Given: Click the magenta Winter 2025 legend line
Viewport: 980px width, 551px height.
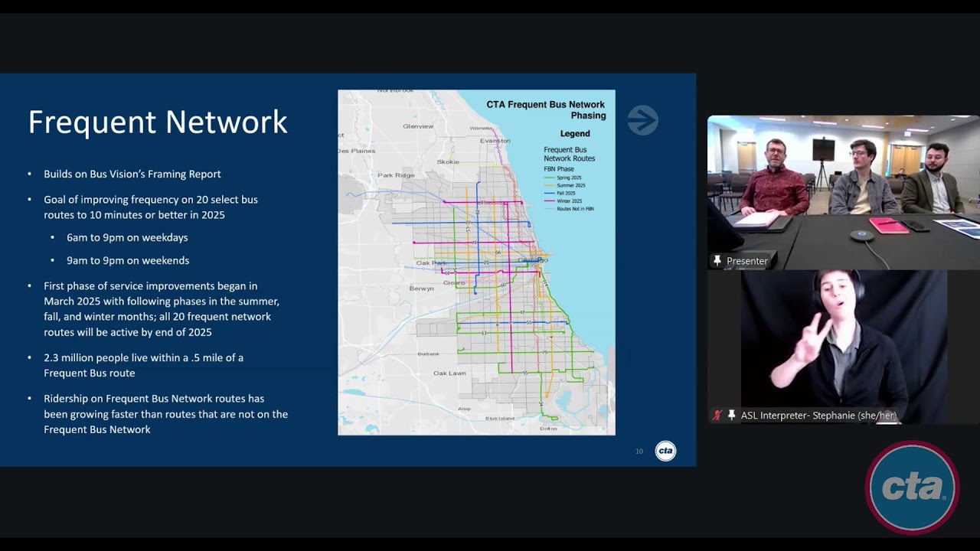Looking at the screenshot, I should (x=549, y=201).
